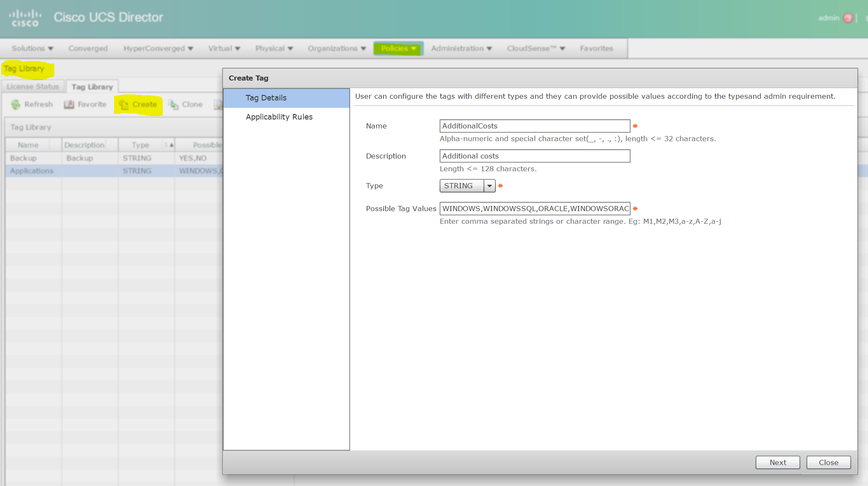Click the Refresh button label
Image resolution: width=868 pixels, height=486 pixels.
[x=39, y=104]
